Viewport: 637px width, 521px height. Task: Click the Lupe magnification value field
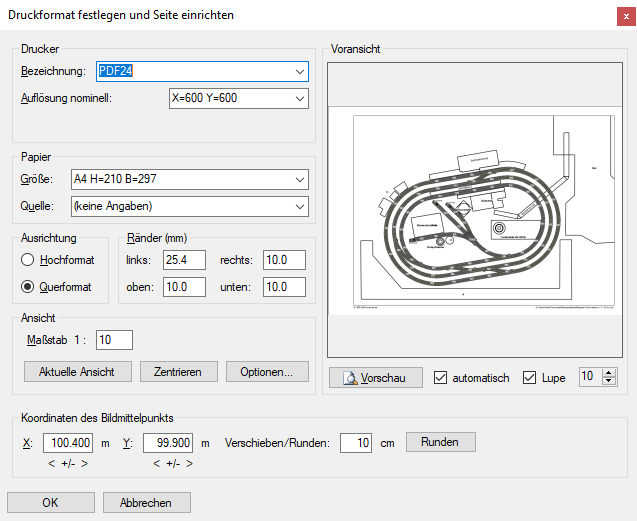click(591, 377)
